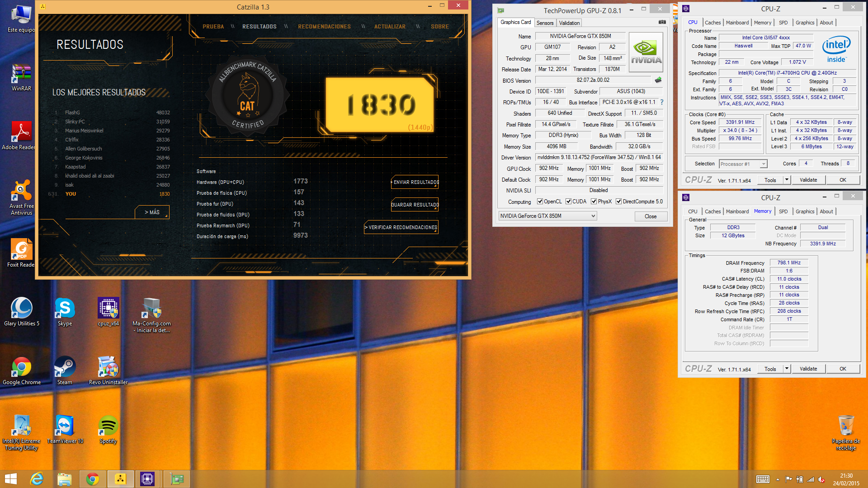Click GUARDAR RESULTADO button
The height and width of the screenshot is (488, 868).
[415, 205]
